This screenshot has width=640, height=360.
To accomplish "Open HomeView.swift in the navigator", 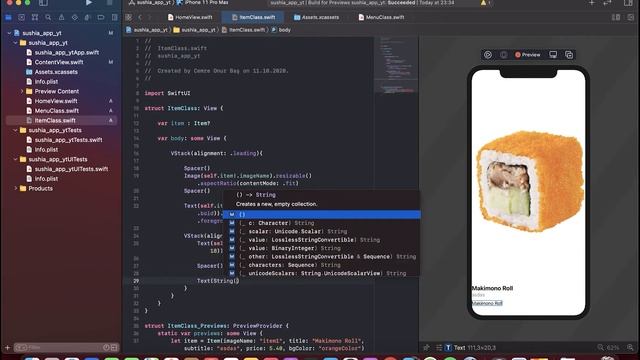I will tap(52, 101).
